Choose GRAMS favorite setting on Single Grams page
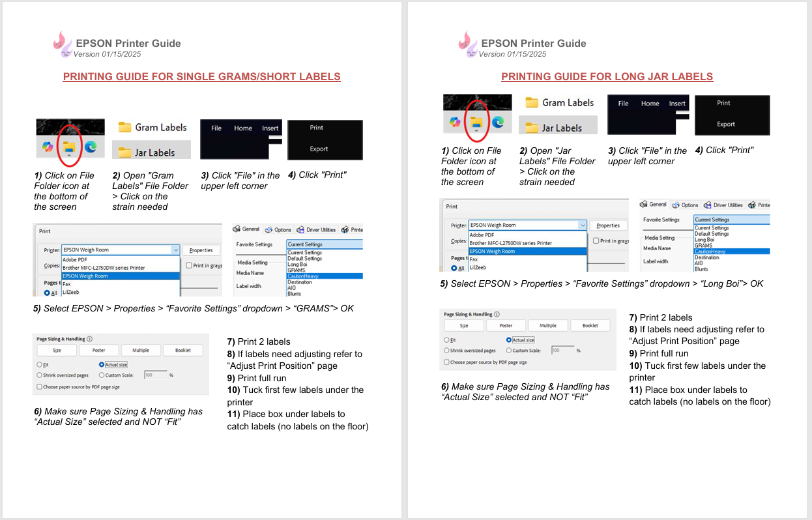The image size is (812, 520). [297, 270]
